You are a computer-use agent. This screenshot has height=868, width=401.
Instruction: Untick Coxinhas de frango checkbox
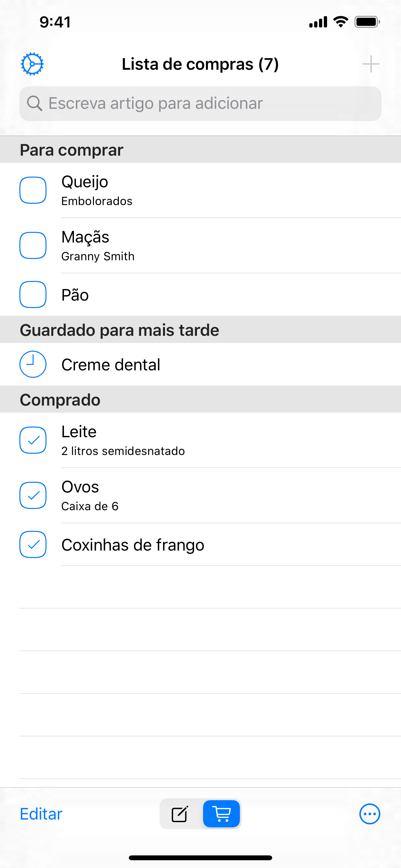tap(33, 544)
